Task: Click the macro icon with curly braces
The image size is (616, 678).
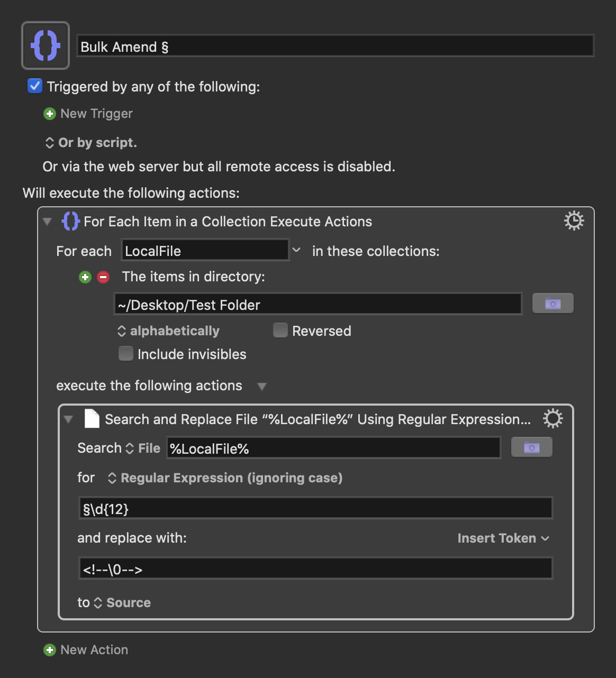Action: (x=46, y=45)
